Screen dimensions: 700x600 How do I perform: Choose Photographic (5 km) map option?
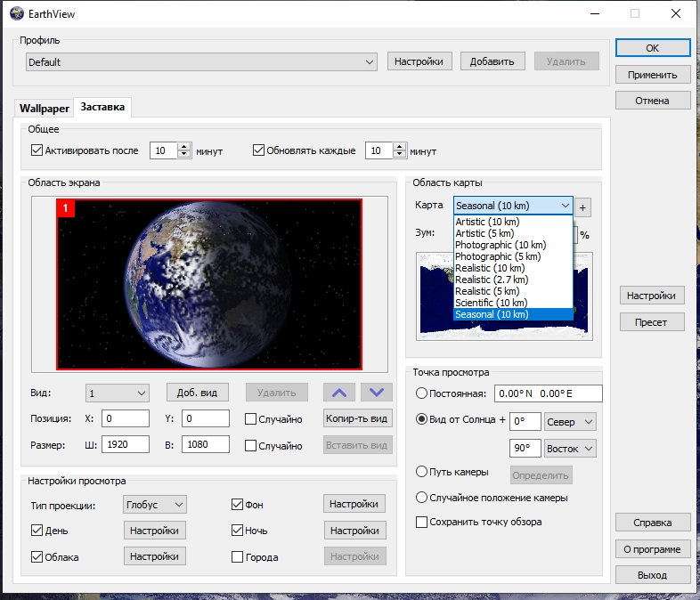(x=501, y=256)
